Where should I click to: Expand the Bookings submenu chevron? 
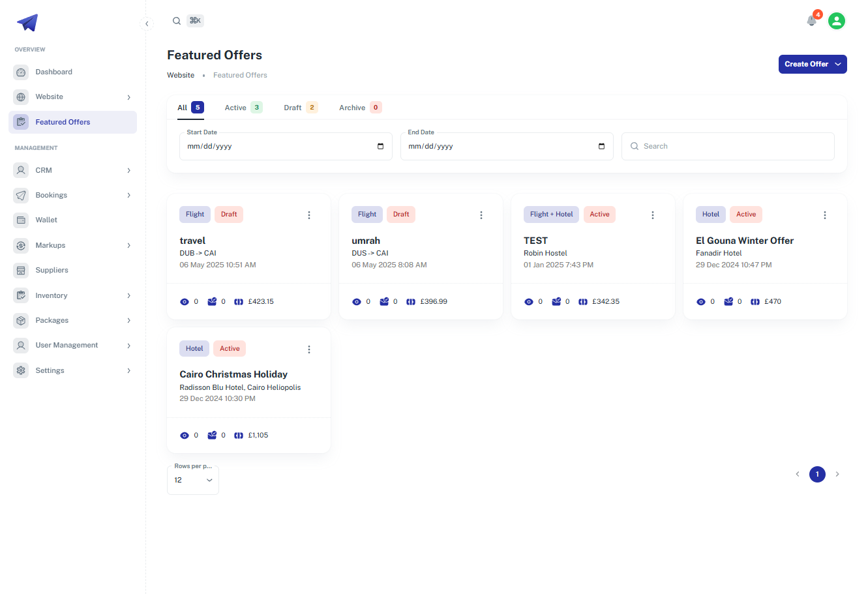[x=129, y=196]
